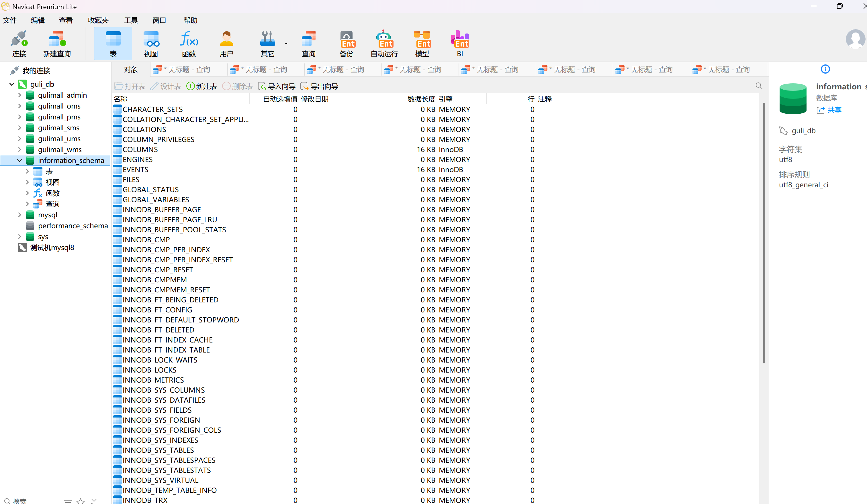Click the search magnifier above the table list

click(x=759, y=86)
